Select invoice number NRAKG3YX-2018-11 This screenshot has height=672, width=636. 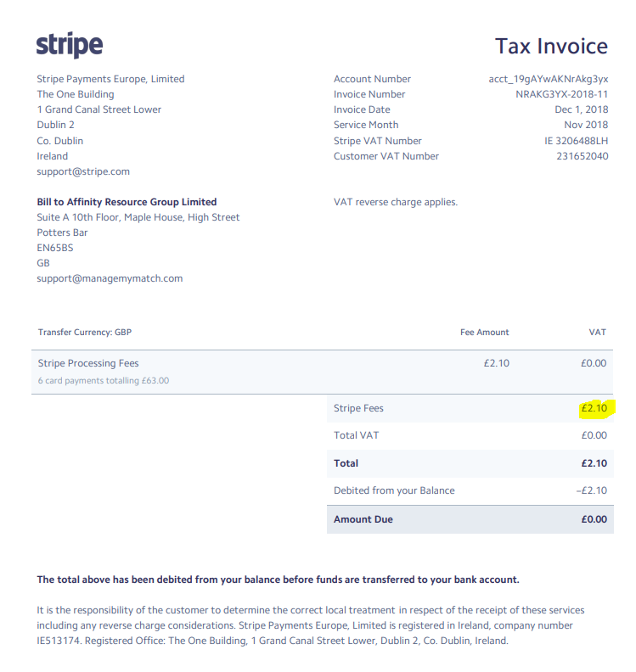[562, 94]
